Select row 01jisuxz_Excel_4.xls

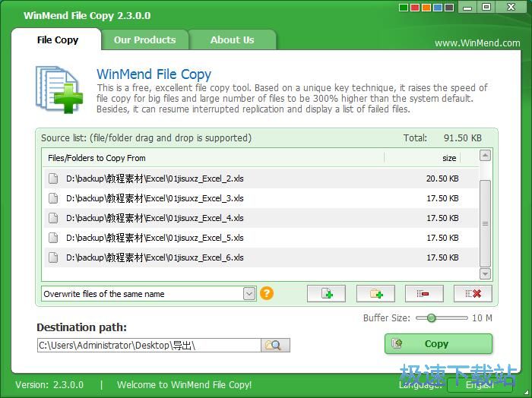coord(261,218)
